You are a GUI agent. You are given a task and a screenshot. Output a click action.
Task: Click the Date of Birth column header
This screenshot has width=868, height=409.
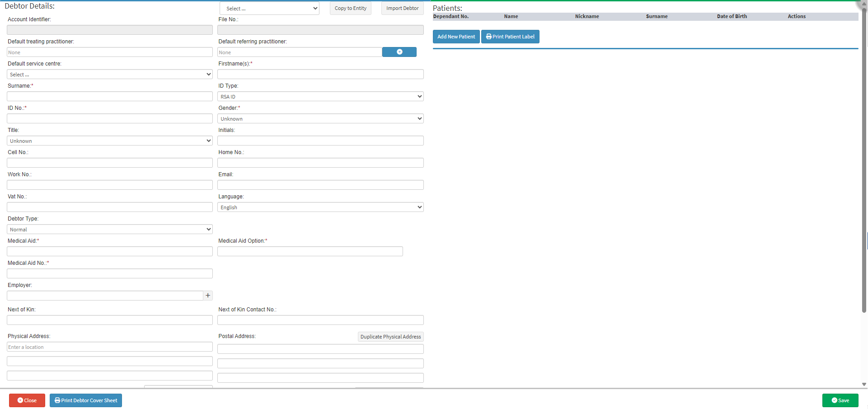[x=732, y=16]
